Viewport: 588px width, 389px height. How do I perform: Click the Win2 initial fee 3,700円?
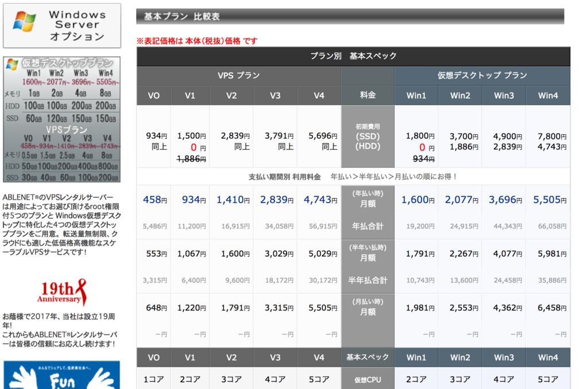click(464, 137)
